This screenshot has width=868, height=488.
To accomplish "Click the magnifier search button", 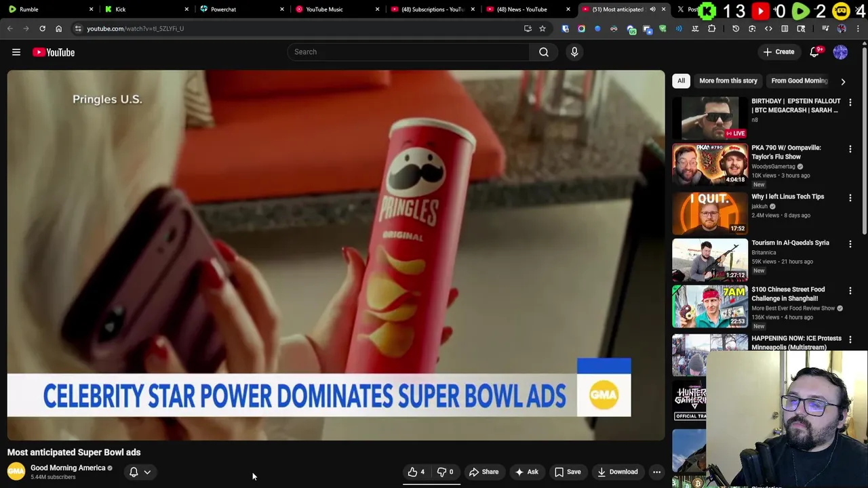I will 544,52.
